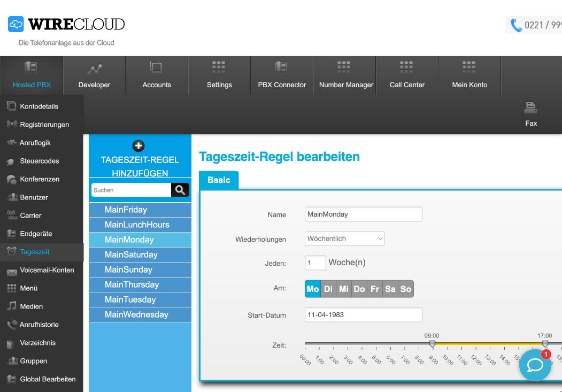This screenshot has width=562, height=392.
Task: Select the MainSunday rule
Action: coord(140,270)
